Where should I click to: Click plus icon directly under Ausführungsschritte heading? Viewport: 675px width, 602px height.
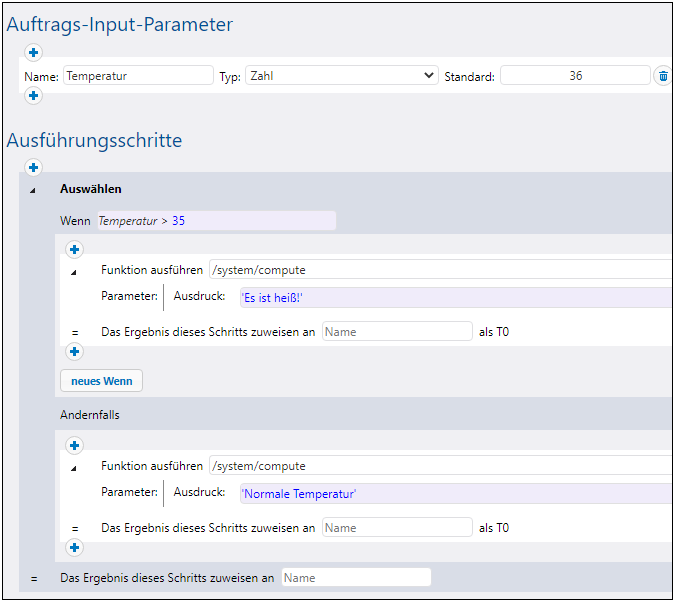33,167
